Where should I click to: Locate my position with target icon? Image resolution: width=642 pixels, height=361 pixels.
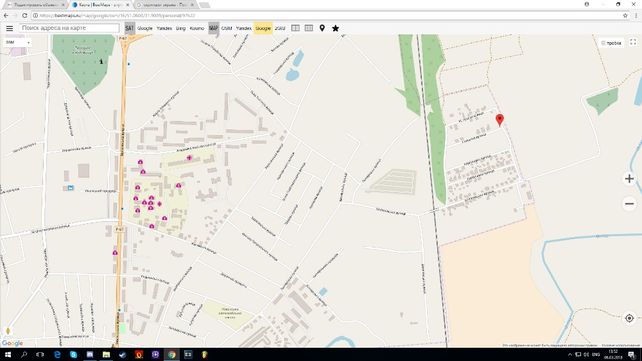coord(629,318)
